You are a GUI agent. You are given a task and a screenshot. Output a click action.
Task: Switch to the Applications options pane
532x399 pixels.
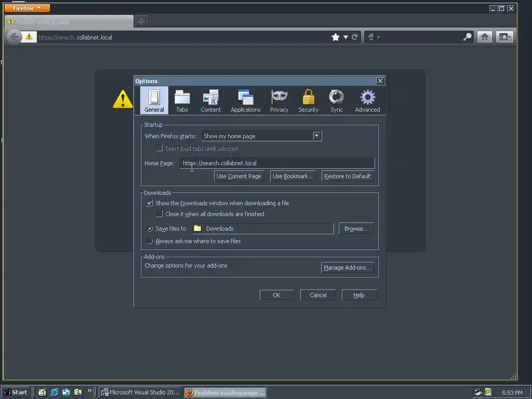(245, 100)
